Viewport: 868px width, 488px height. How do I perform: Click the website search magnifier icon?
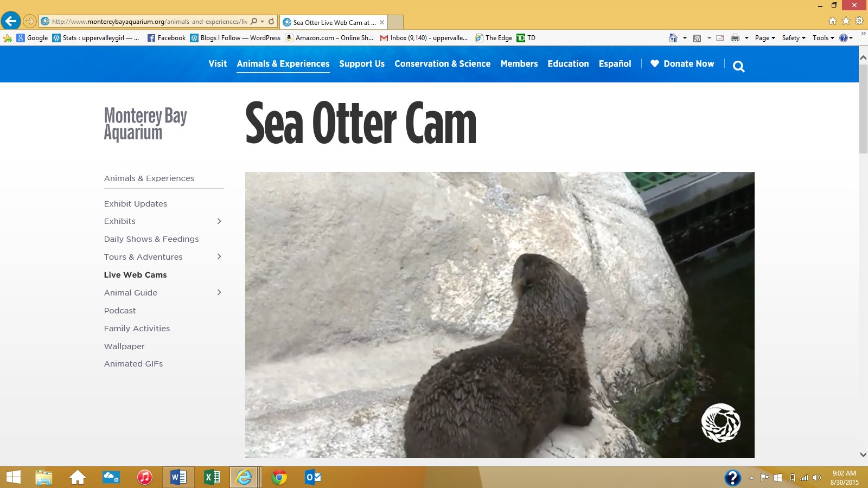(x=738, y=66)
